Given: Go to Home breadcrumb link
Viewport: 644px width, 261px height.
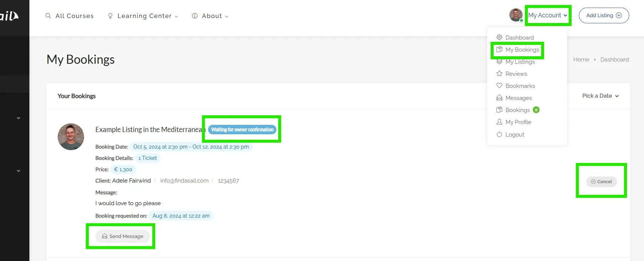Looking at the screenshot, I should click(581, 60).
